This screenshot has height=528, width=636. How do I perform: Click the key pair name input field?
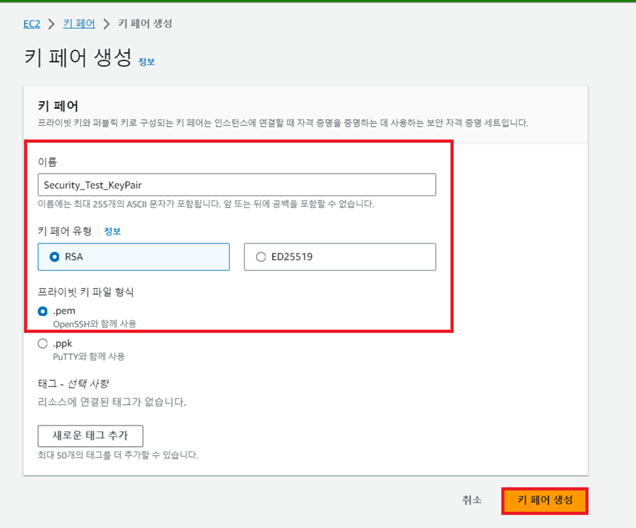click(237, 185)
